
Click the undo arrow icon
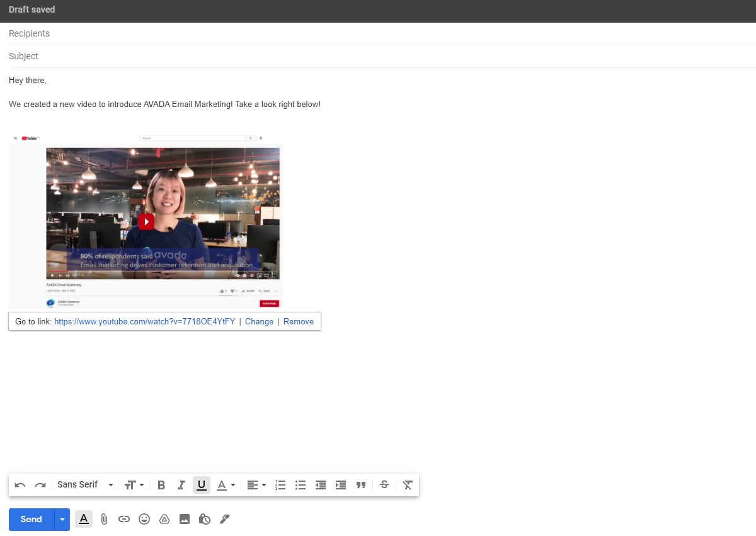click(20, 485)
